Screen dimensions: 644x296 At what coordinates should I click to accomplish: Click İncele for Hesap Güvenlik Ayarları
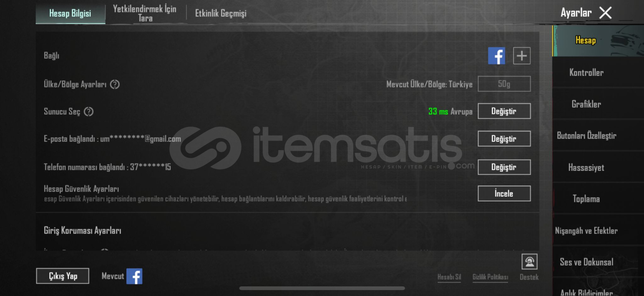(x=504, y=193)
